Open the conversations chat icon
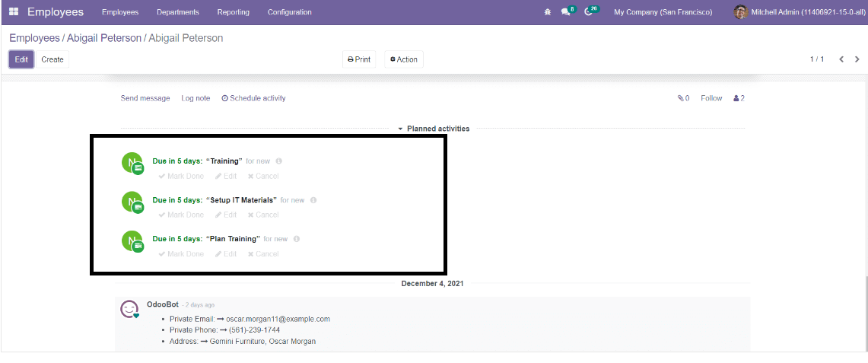Viewport: 868px width, 363px height. click(565, 12)
